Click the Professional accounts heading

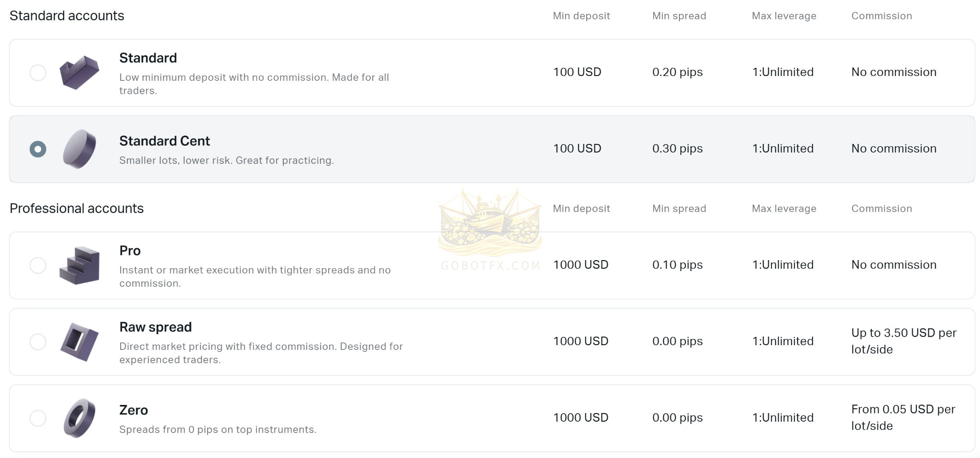(77, 208)
